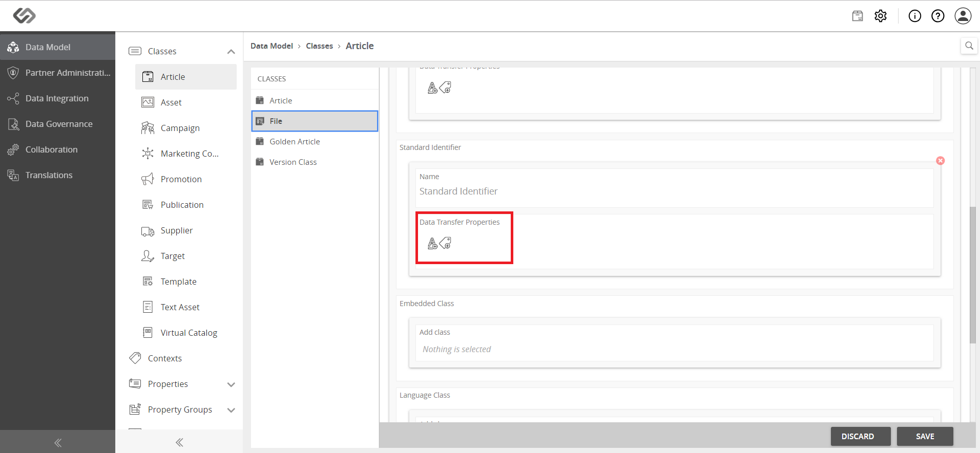
Task: Select Golden Article in CLASSES list
Action: pos(315,142)
